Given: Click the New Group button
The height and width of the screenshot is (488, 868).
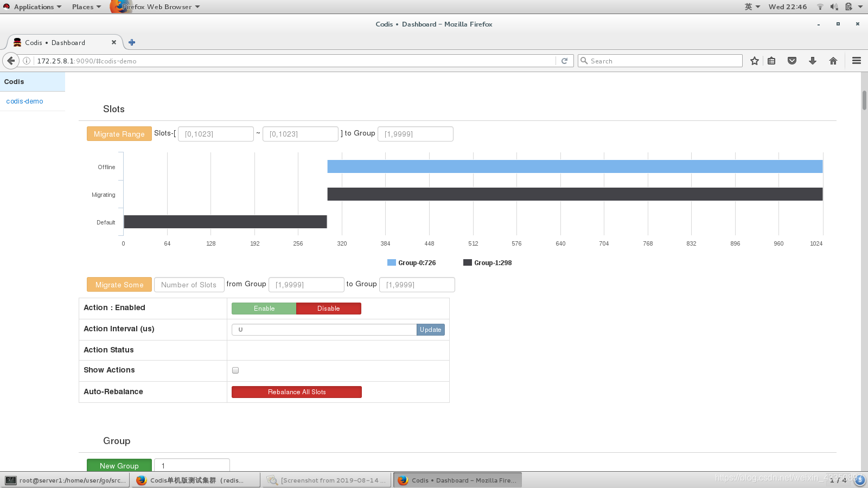Looking at the screenshot, I should click(119, 465).
